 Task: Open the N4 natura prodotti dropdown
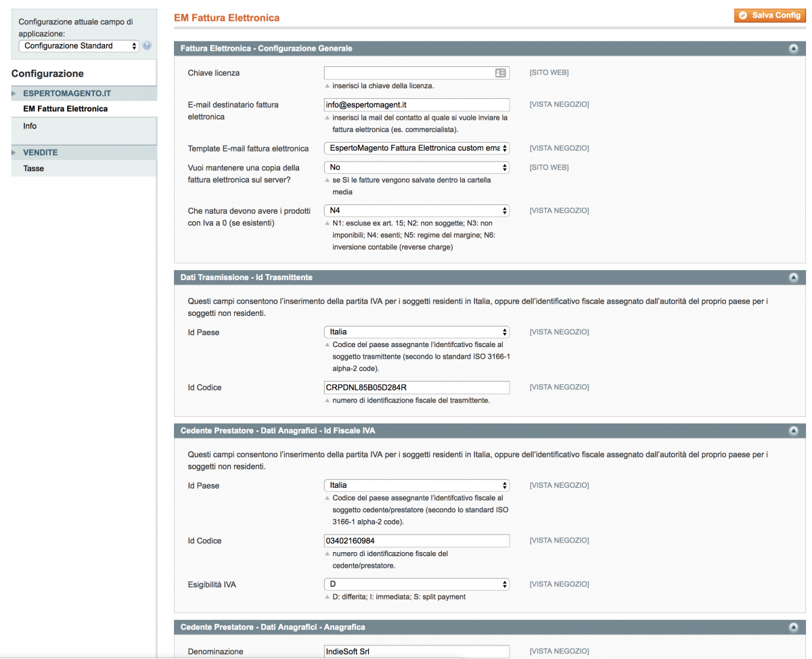tap(416, 210)
